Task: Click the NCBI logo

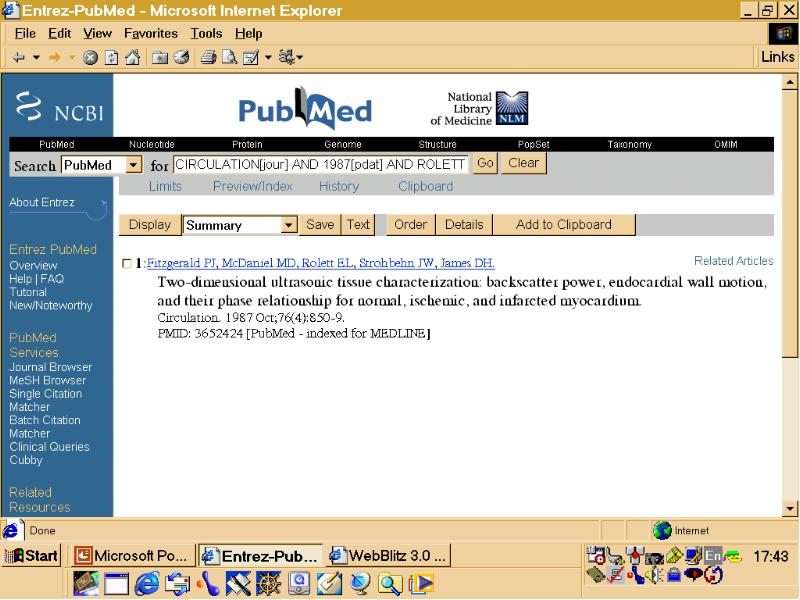Action: tap(59, 107)
